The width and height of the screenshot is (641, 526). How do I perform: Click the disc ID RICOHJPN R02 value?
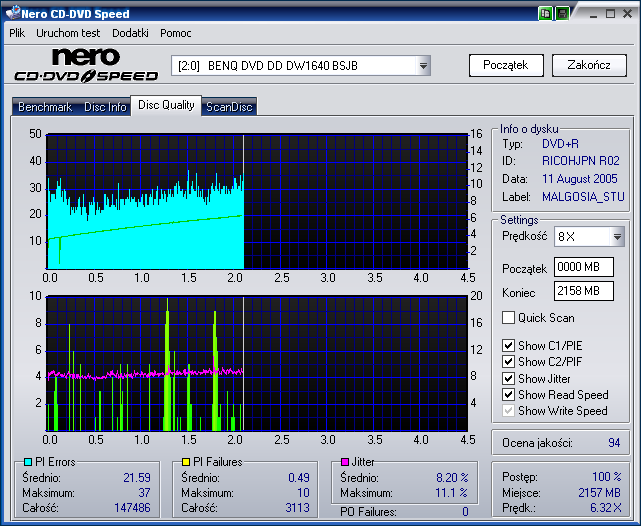pos(580,161)
